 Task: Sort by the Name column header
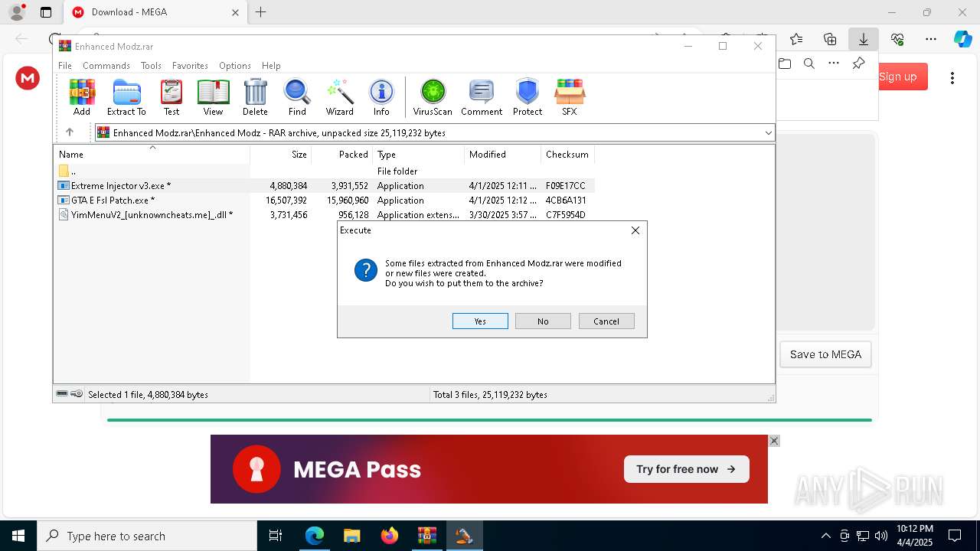[x=152, y=155]
